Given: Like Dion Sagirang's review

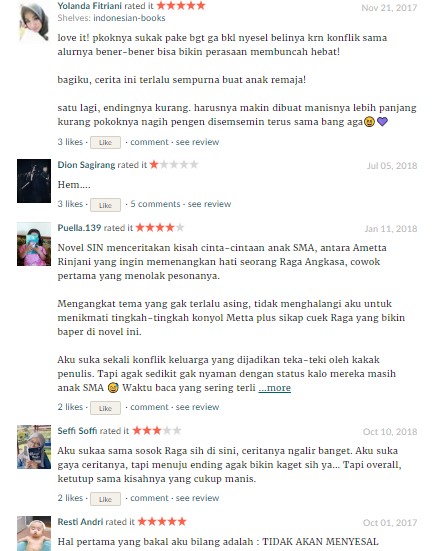Looking at the screenshot, I should click(105, 205).
